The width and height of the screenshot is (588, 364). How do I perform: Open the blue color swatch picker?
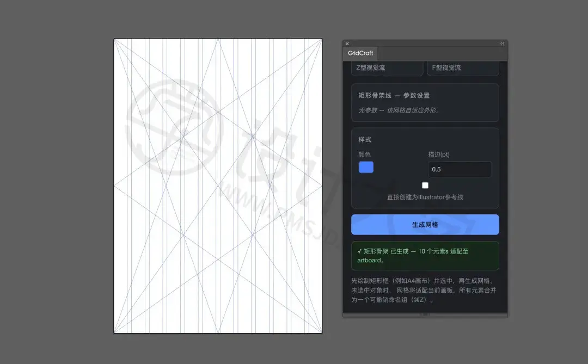[366, 167]
